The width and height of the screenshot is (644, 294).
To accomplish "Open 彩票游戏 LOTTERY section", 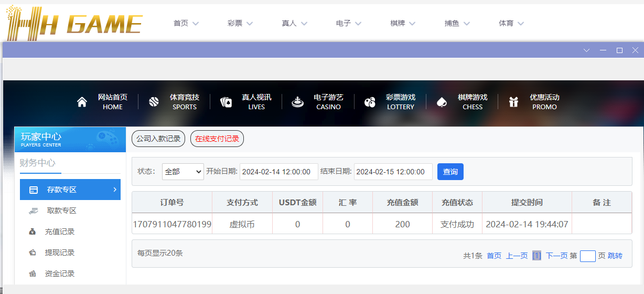I will pos(401,102).
